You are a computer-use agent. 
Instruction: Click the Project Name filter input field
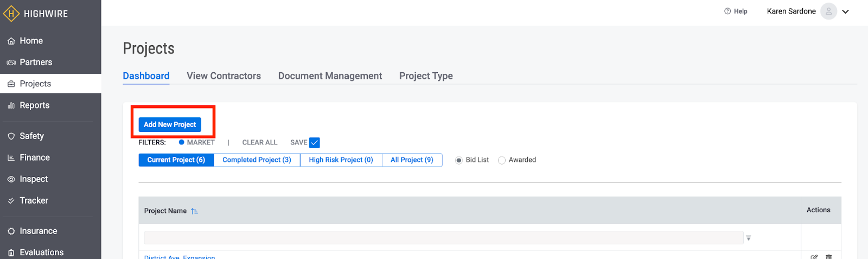(x=444, y=237)
